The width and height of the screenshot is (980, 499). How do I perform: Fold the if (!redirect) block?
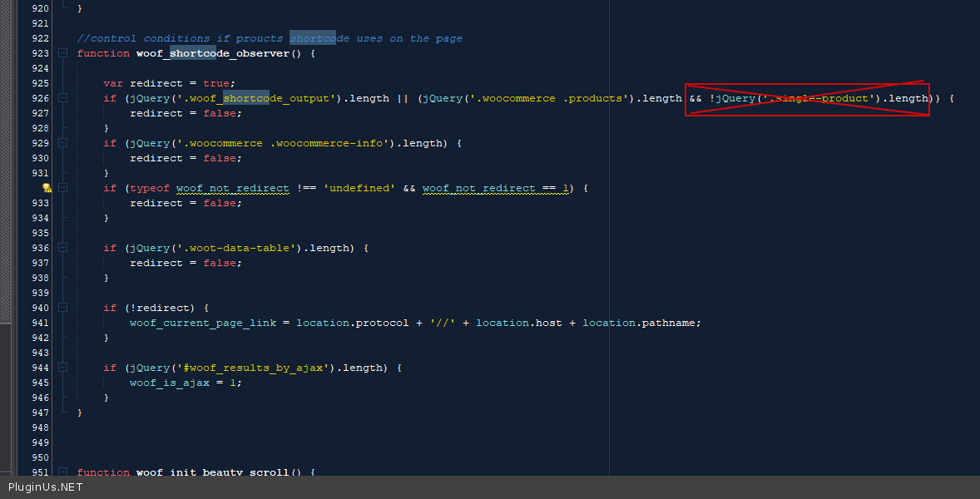[x=62, y=308]
